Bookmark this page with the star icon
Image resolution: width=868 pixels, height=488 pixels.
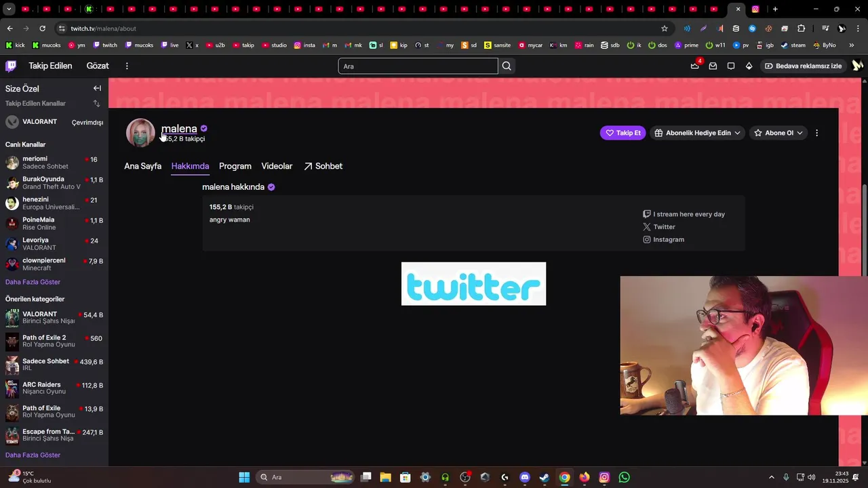click(x=665, y=28)
